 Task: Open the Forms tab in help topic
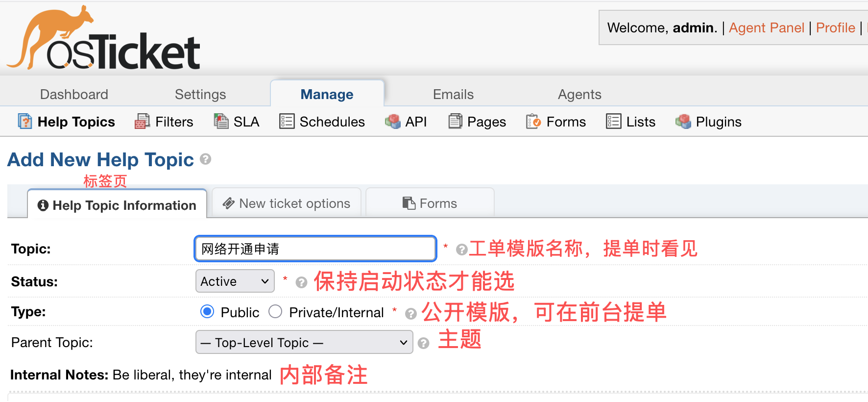(430, 203)
